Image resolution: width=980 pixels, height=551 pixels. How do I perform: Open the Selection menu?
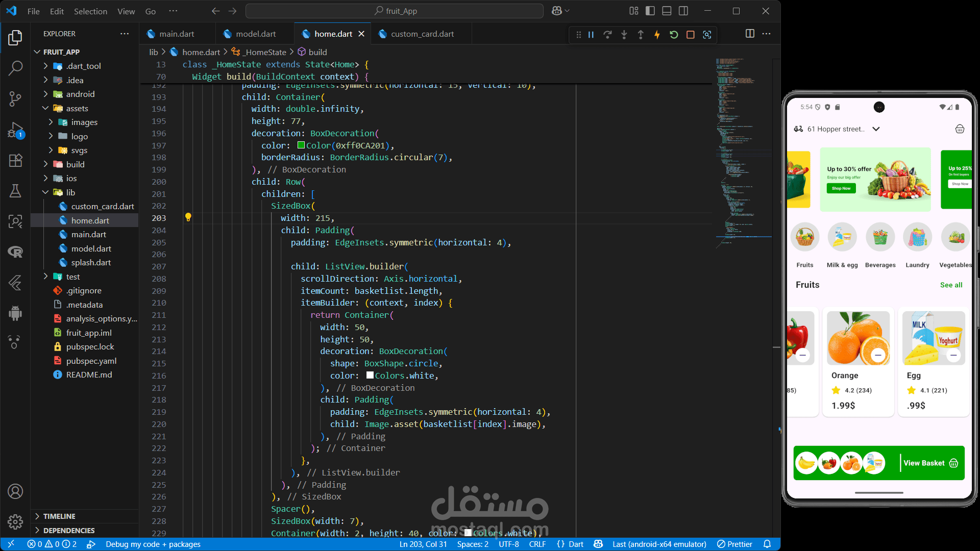(90, 11)
